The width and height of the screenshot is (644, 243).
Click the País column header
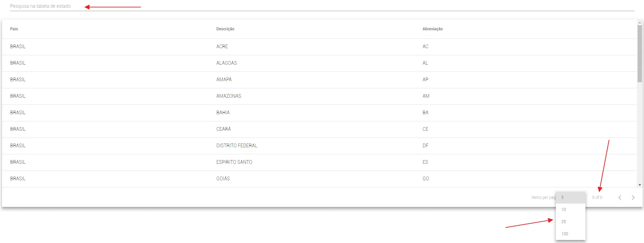point(14,29)
